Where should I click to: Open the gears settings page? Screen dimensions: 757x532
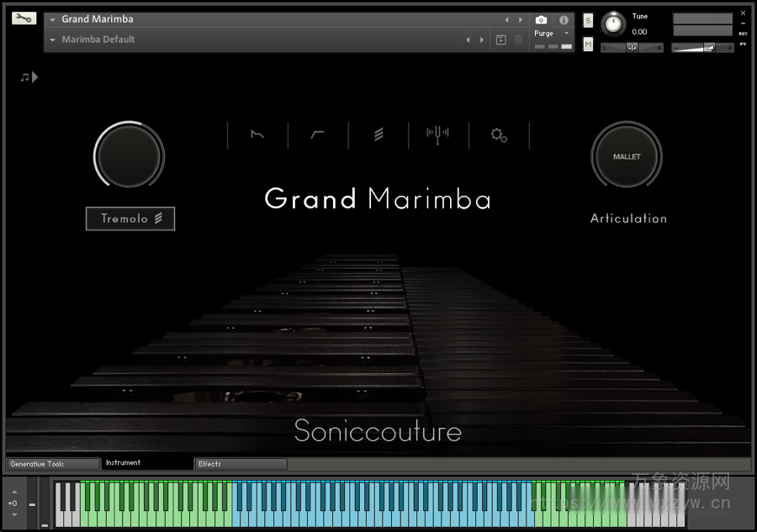[x=498, y=134]
